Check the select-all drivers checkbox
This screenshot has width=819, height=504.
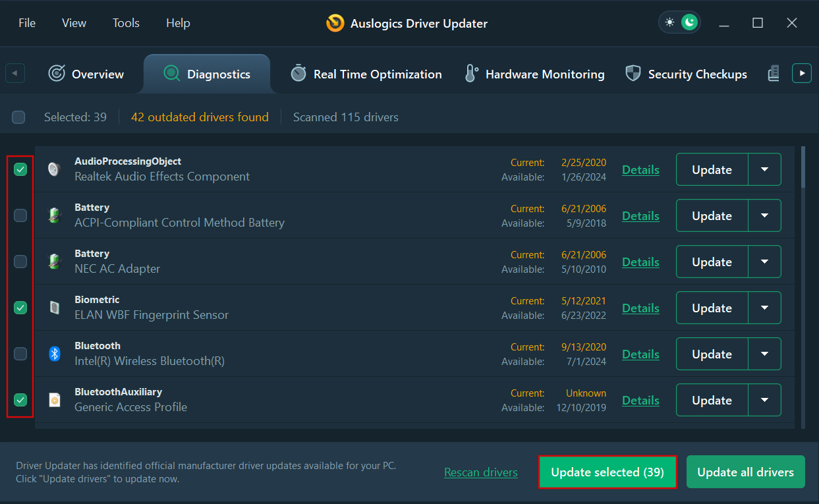[x=18, y=117]
